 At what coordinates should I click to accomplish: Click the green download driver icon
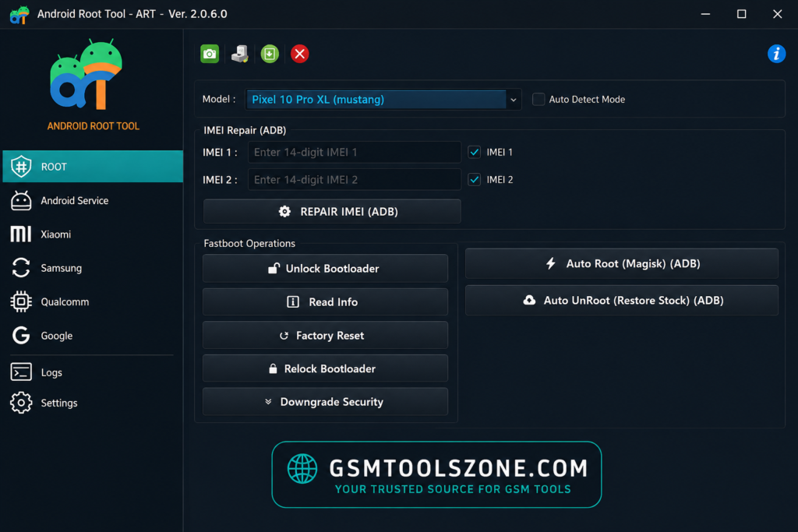point(270,54)
